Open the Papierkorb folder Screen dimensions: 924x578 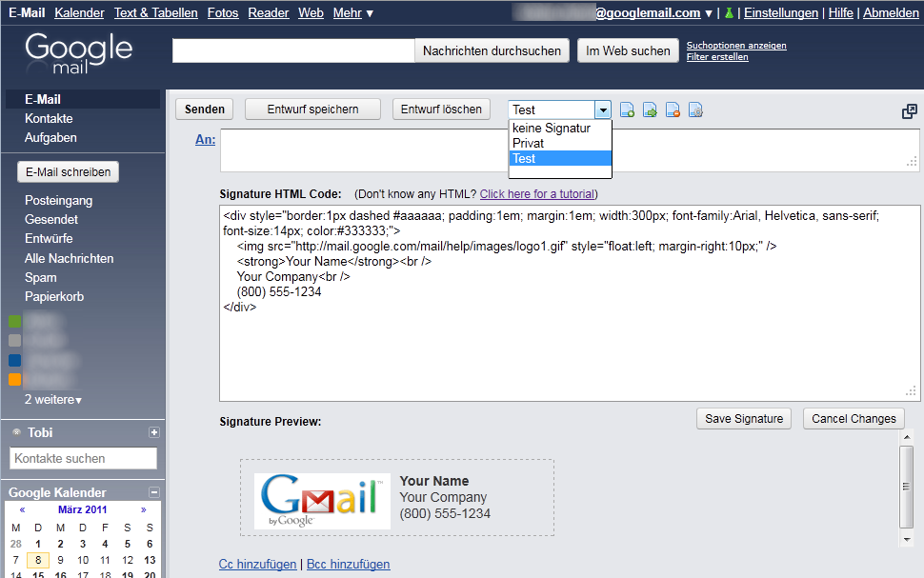coord(54,296)
